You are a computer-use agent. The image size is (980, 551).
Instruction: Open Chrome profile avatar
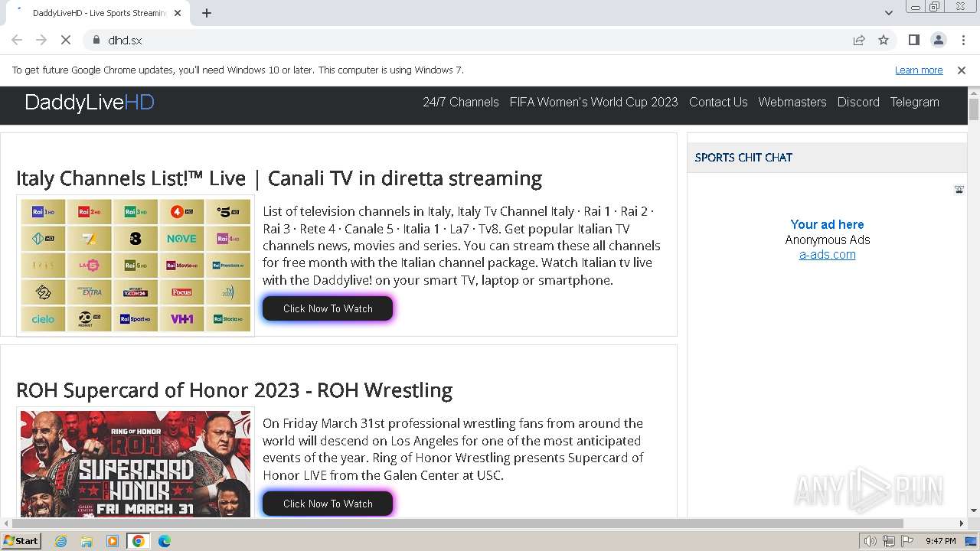click(938, 40)
